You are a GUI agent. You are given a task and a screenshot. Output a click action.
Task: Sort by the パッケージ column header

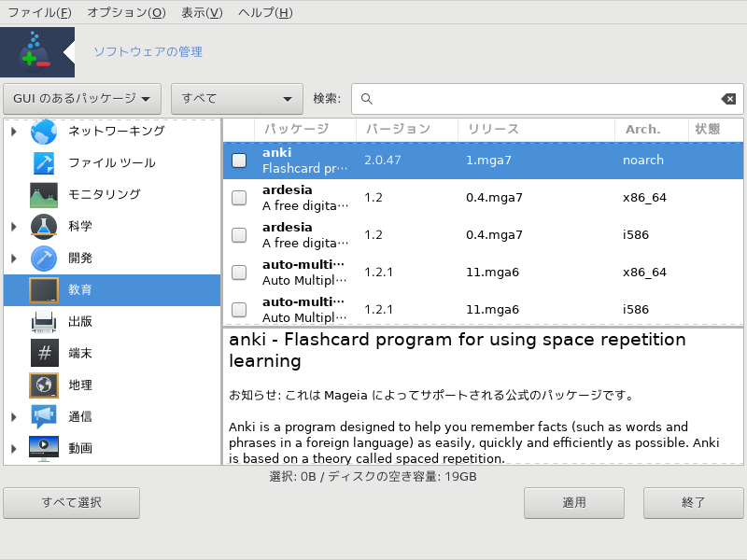tap(305, 129)
